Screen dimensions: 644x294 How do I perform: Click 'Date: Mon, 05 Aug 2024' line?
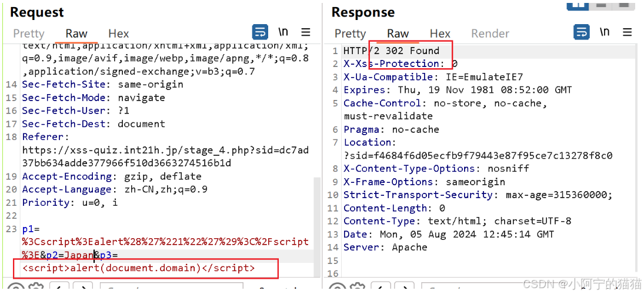(449, 235)
